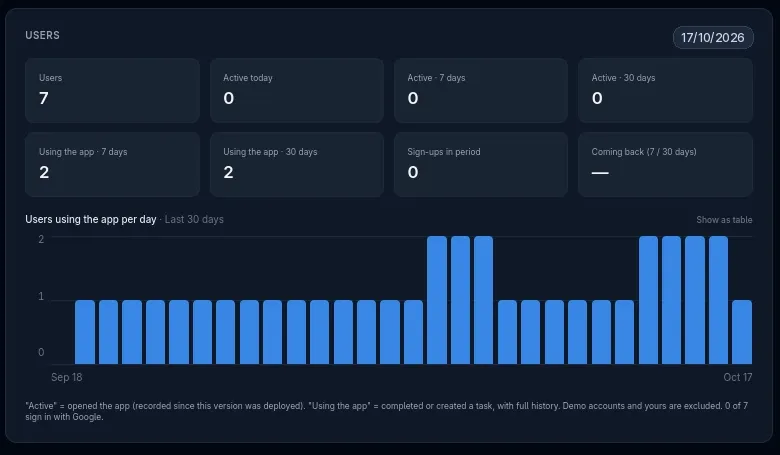Click the y-axis label 0
Screen dimensions: 780x455
pyautogui.click(x=41, y=353)
